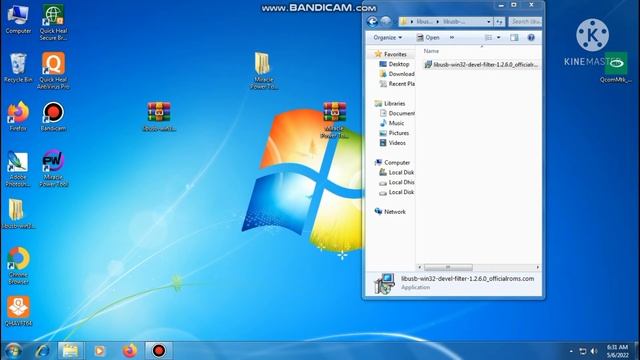
Task: Open Windows Explorer from taskbar
Action: [70, 351]
